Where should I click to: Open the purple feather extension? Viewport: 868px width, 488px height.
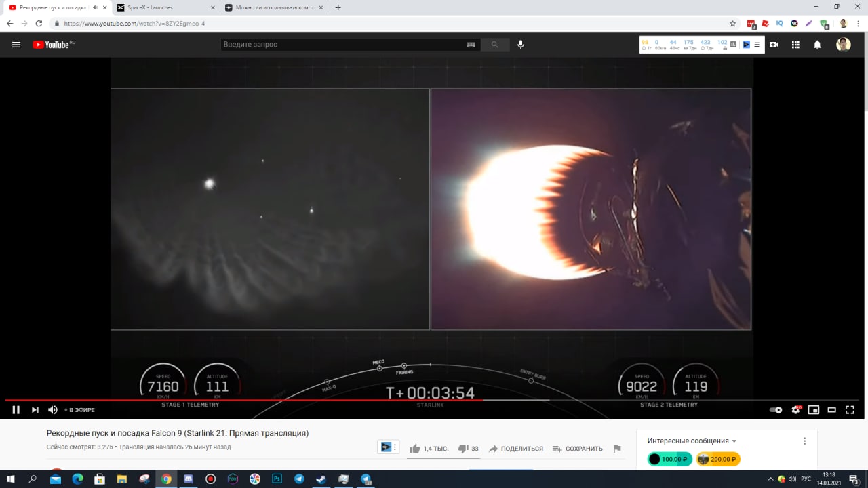coord(809,23)
